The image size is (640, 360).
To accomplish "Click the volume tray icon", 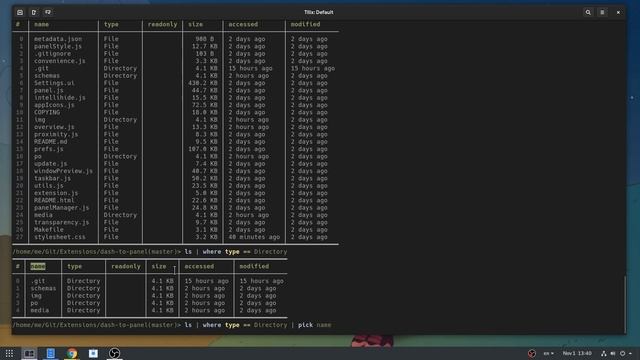I will [613, 353].
